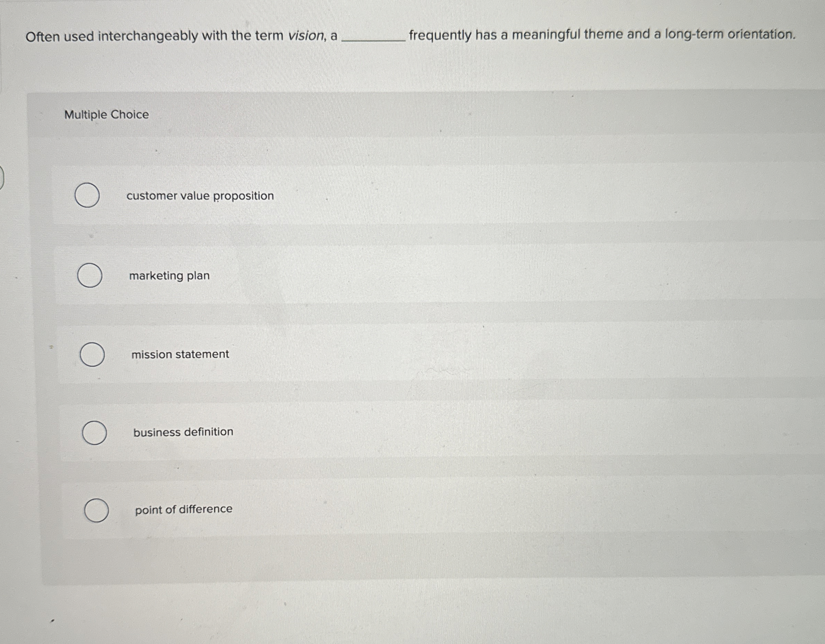The height and width of the screenshot is (644, 825).
Task: Select the marketing plan radio button
Action: [x=91, y=276]
